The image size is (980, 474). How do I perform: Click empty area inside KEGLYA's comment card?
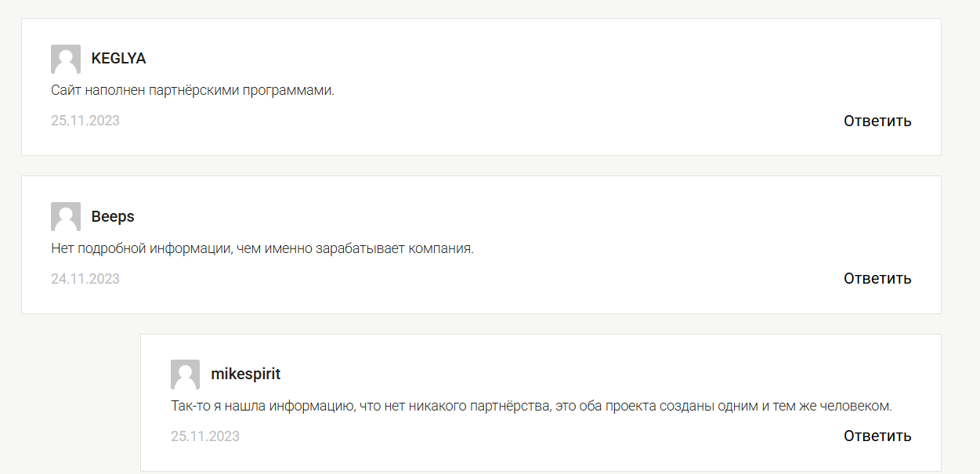tap(548, 55)
